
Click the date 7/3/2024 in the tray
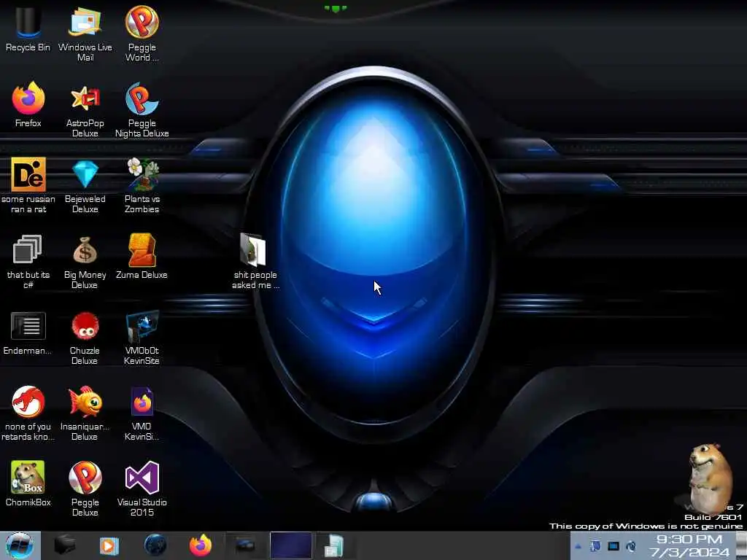(689, 553)
